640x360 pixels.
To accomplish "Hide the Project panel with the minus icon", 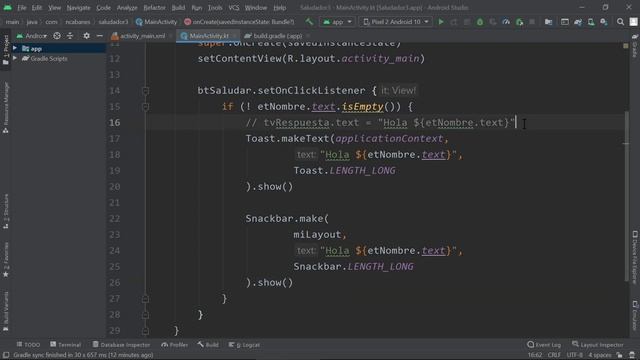I will pos(100,36).
